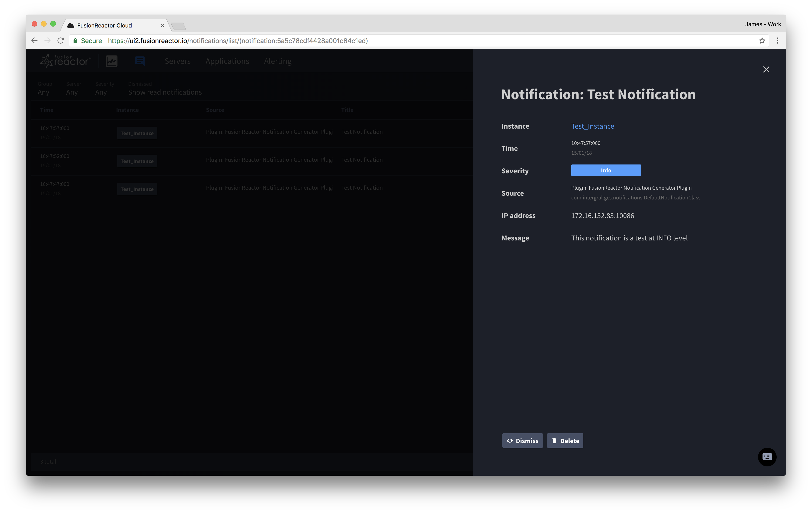Close the notification details panel
The height and width of the screenshot is (513, 812).
pyautogui.click(x=766, y=69)
